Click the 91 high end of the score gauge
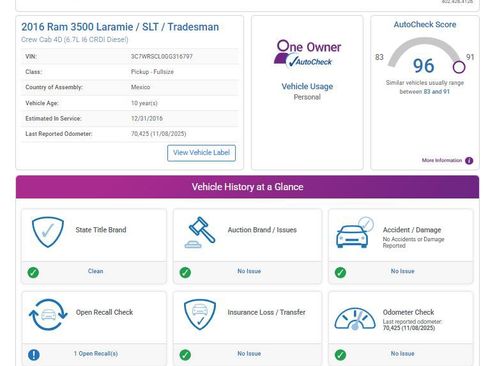 click(x=470, y=57)
